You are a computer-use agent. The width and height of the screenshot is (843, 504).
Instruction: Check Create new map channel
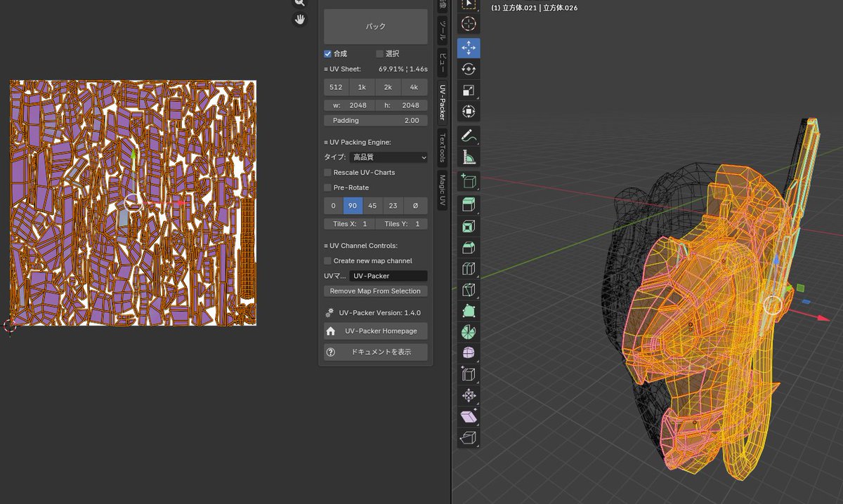(x=327, y=261)
